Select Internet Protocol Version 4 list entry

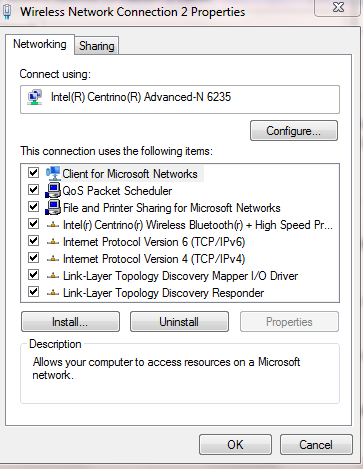(x=154, y=259)
